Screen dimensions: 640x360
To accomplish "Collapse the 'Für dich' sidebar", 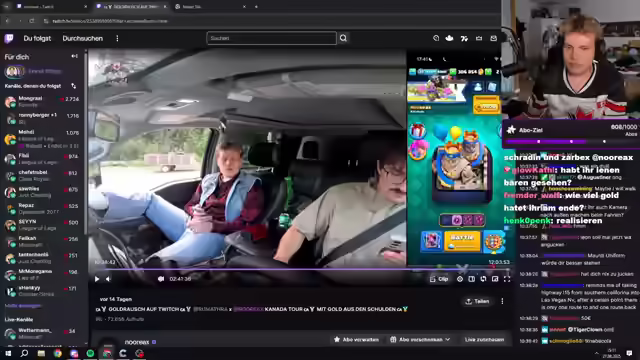I will [x=74, y=56].
